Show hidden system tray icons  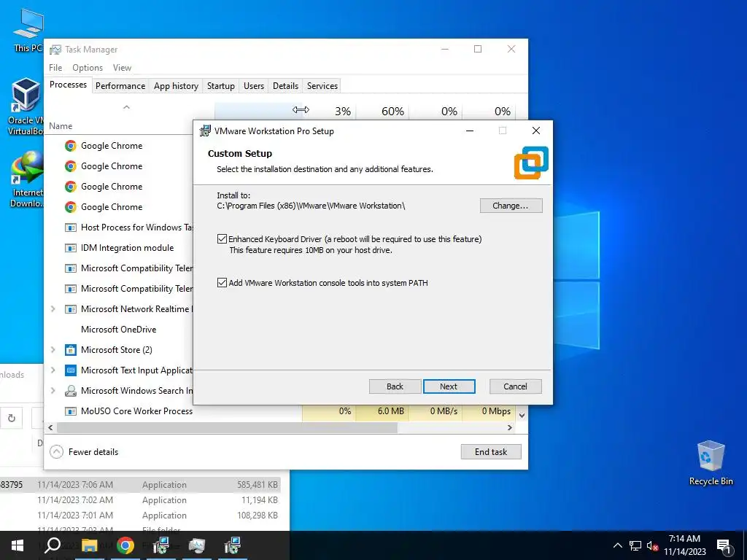tap(617, 545)
